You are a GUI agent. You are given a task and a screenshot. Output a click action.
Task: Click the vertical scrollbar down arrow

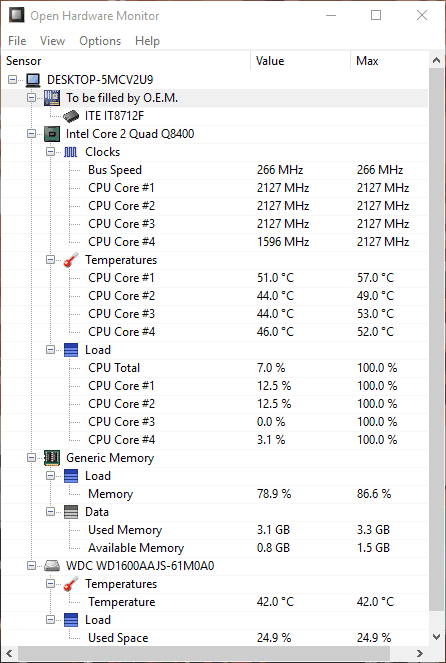pyautogui.click(x=437, y=636)
